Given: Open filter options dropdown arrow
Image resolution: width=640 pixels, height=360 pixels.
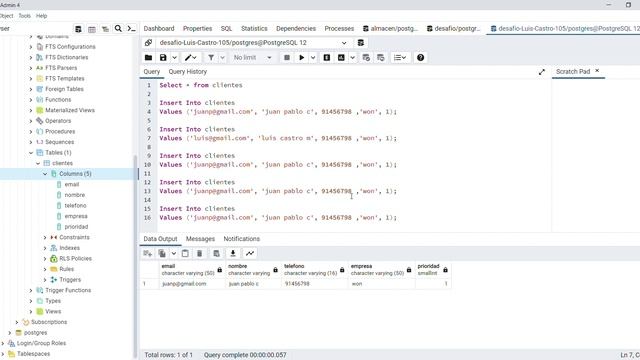Looking at the screenshot, I should coord(222,58).
